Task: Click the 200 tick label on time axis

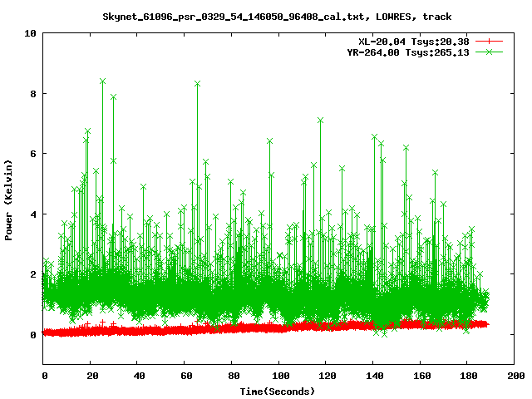Action: tap(514, 376)
